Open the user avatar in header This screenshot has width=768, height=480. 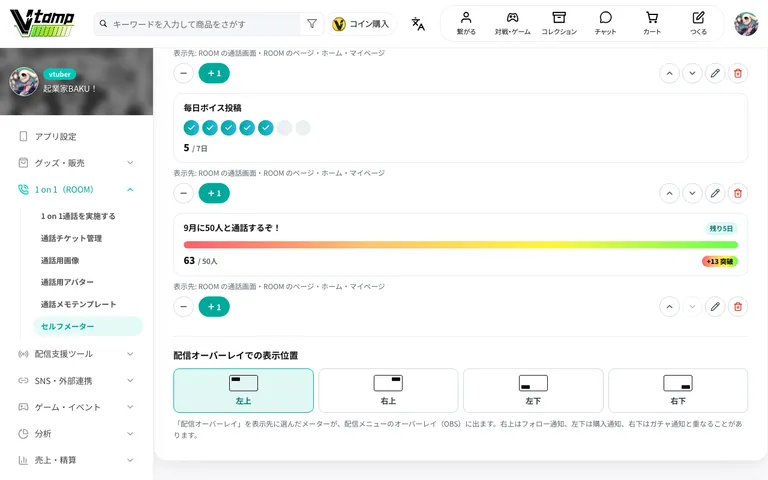pos(746,24)
